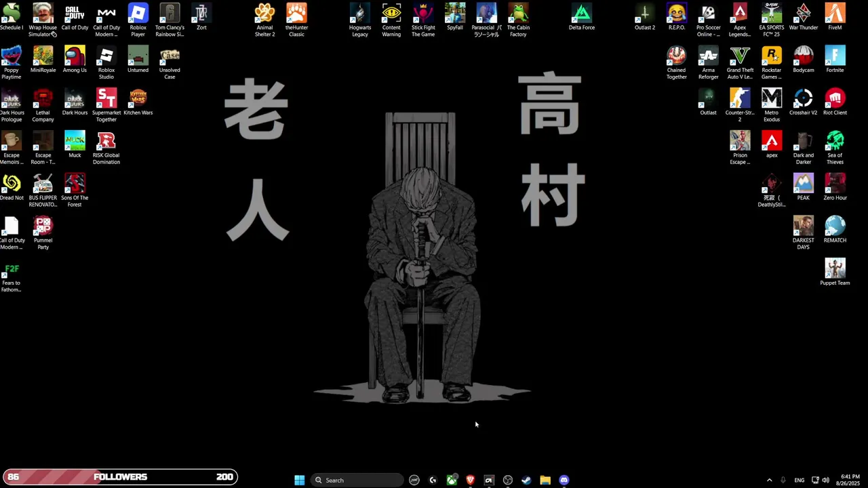Launch Stick Fight The Game
The width and height of the screenshot is (868, 488).
coord(423,20)
